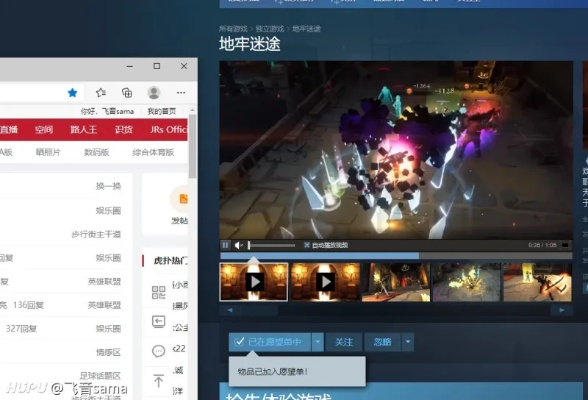Click the 地牢迷途 breadcrumb link
This screenshot has width=588, height=400.
tap(306, 29)
